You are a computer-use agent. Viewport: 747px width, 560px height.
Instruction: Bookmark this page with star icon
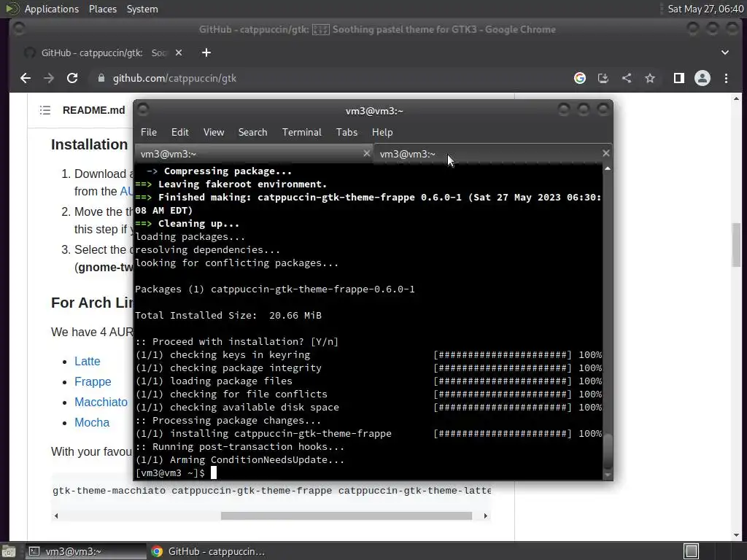(x=650, y=78)
